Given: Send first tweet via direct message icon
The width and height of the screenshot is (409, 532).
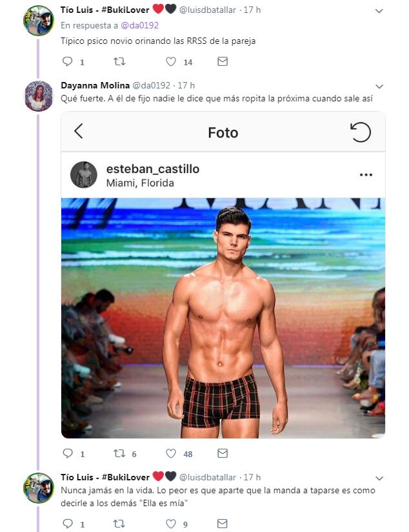Looking at the screenshot, I should 223,62.
